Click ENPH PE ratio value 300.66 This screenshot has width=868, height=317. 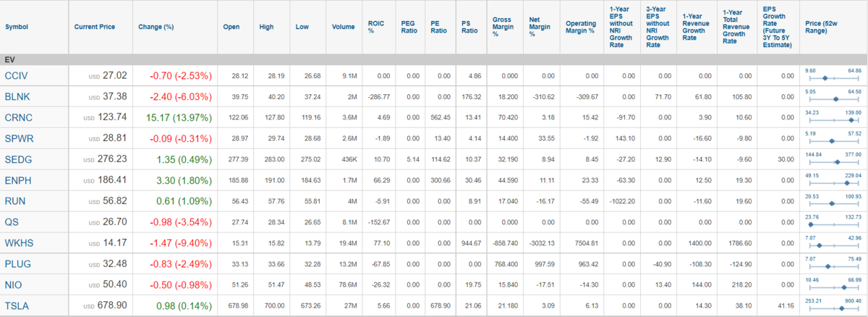[x=440, y=180]
